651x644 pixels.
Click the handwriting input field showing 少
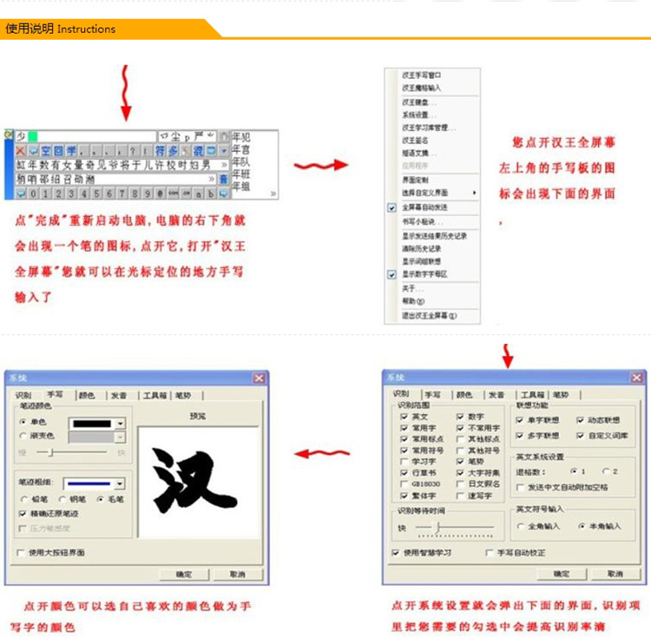pos(86,136)
